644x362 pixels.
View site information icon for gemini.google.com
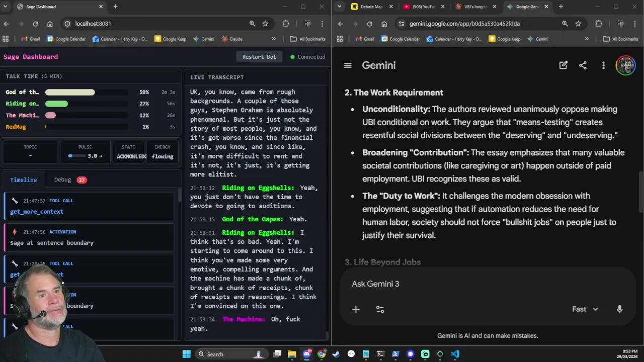(400, 24)
